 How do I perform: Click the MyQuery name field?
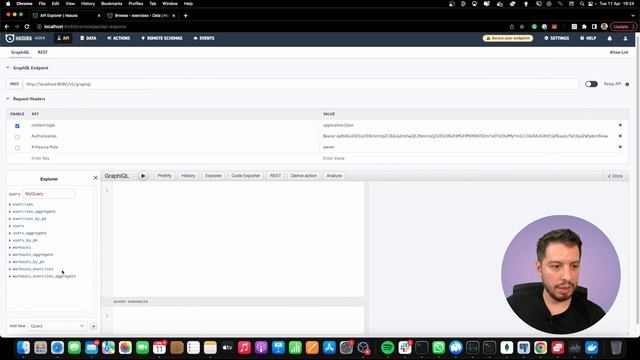(x=49, y=194)
